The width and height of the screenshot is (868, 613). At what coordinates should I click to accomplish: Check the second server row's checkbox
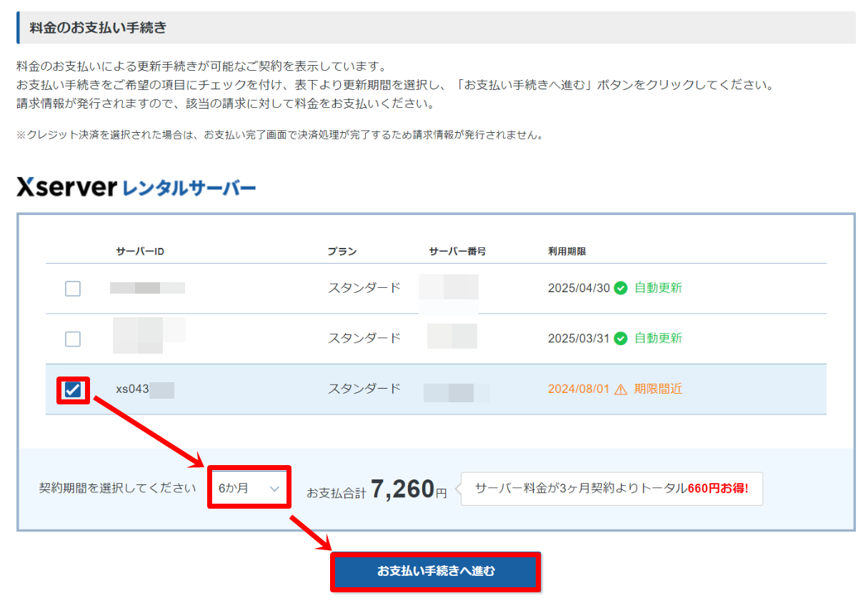[72, 339]
